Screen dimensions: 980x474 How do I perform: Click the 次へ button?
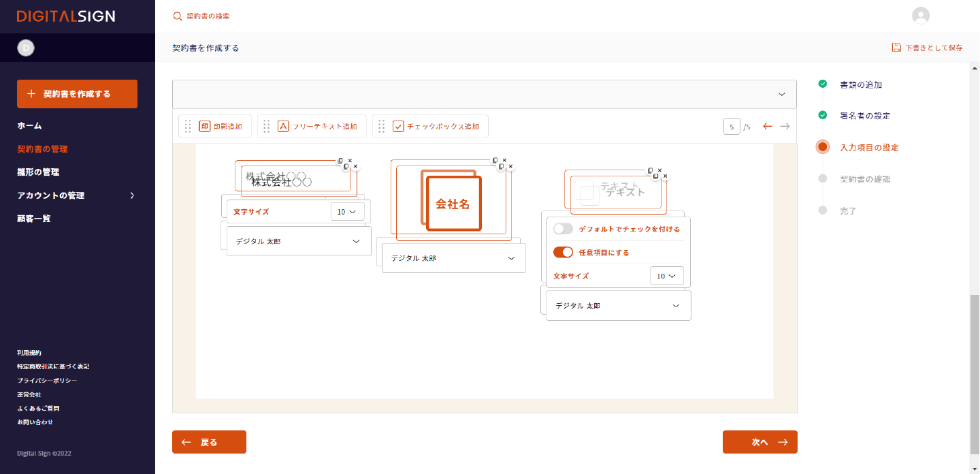click(759, 442)
